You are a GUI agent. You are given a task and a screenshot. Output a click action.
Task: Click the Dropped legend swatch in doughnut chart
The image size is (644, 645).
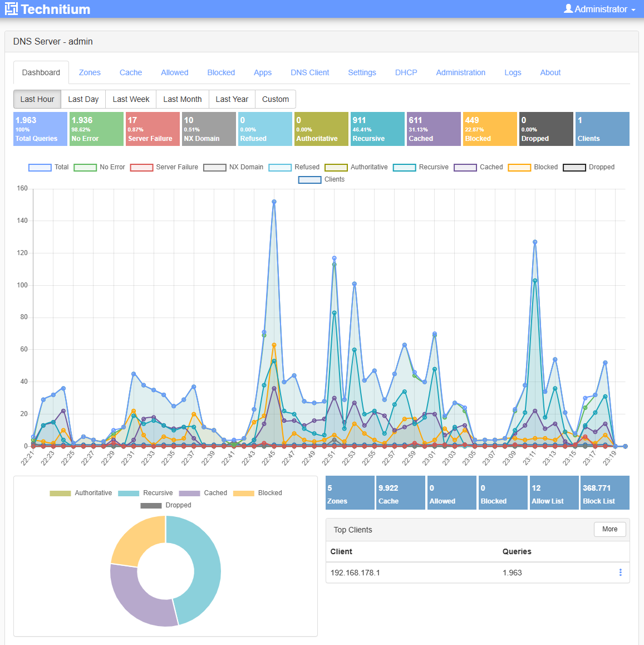pyautogui.click(x=151, y=505)
